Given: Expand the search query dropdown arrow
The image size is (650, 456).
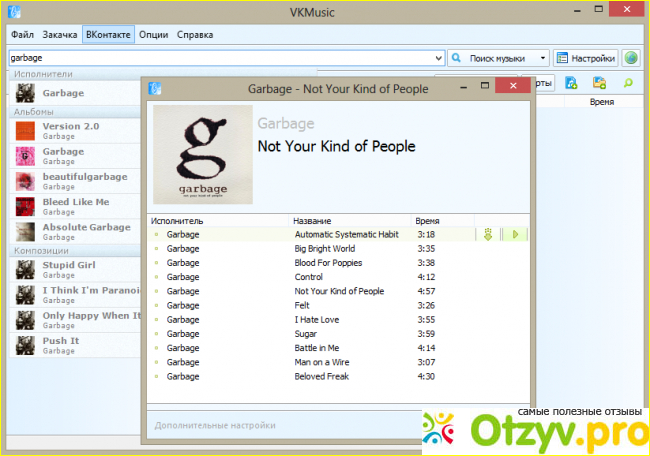Looking at the screenshot, I should (x=438, y=58).
